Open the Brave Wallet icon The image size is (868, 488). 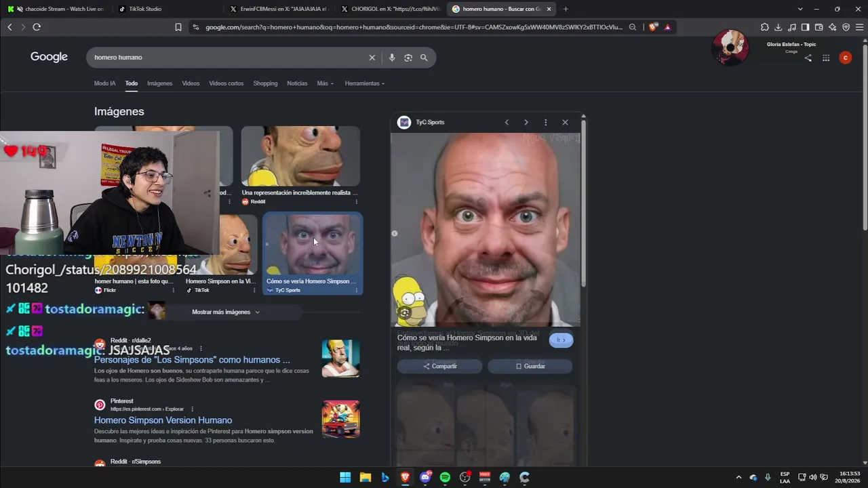point(819,27)
